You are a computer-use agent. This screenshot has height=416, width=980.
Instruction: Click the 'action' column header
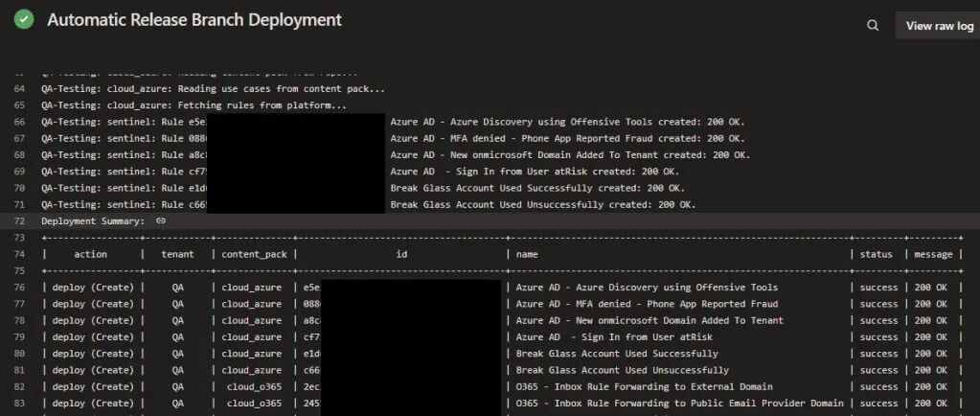point(91,254)
